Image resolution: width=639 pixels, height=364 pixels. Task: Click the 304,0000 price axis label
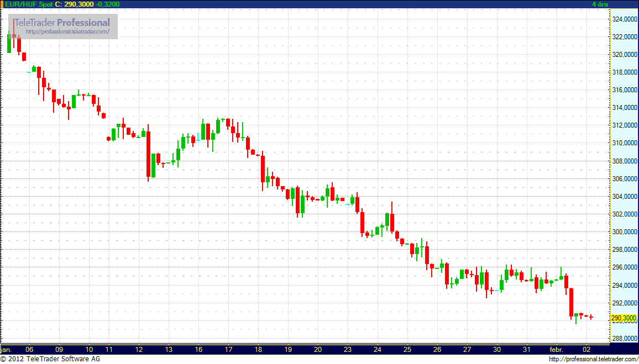[624, 196]
